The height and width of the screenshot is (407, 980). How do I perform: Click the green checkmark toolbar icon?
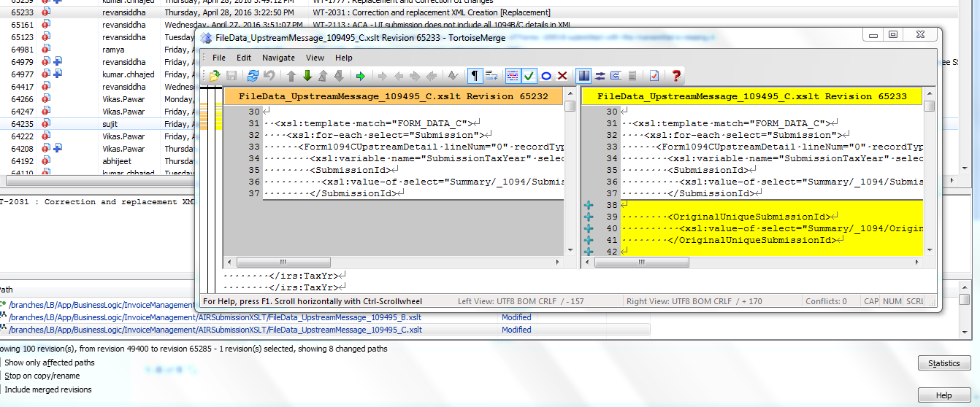click(529, 76)
